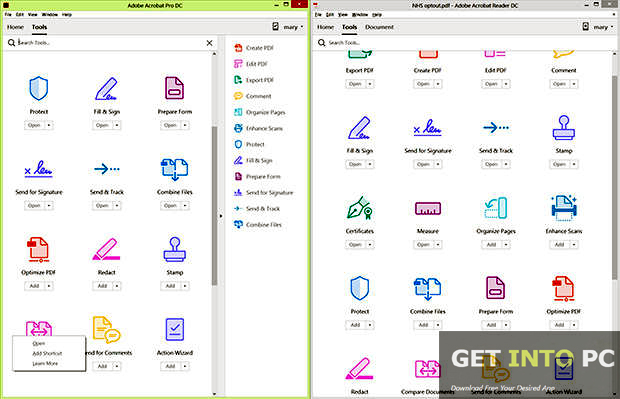Open the Help menu in Acrobat Pro
The width and height of the screenshot is (620, 399).
[67, 15]
